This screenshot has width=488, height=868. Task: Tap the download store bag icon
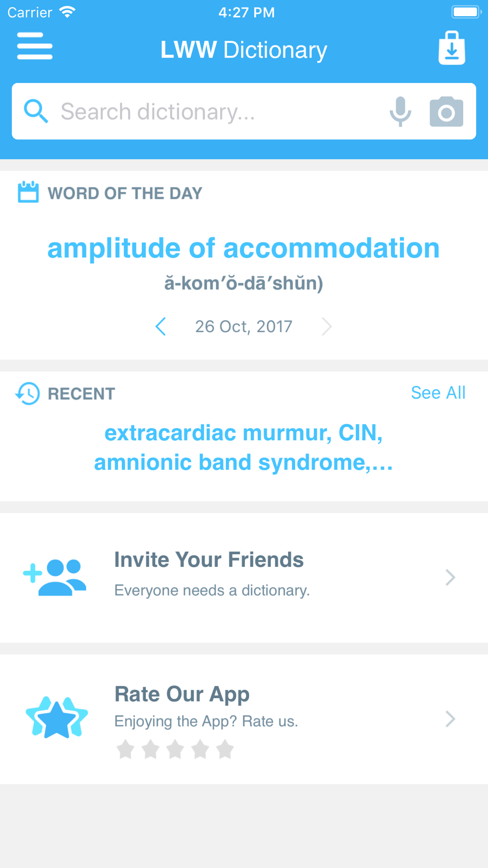(451, 48)
